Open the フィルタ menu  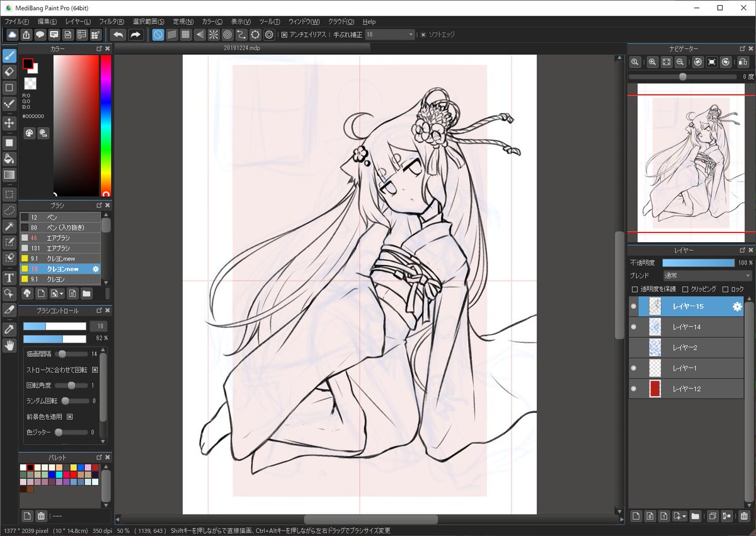[112, 21]
